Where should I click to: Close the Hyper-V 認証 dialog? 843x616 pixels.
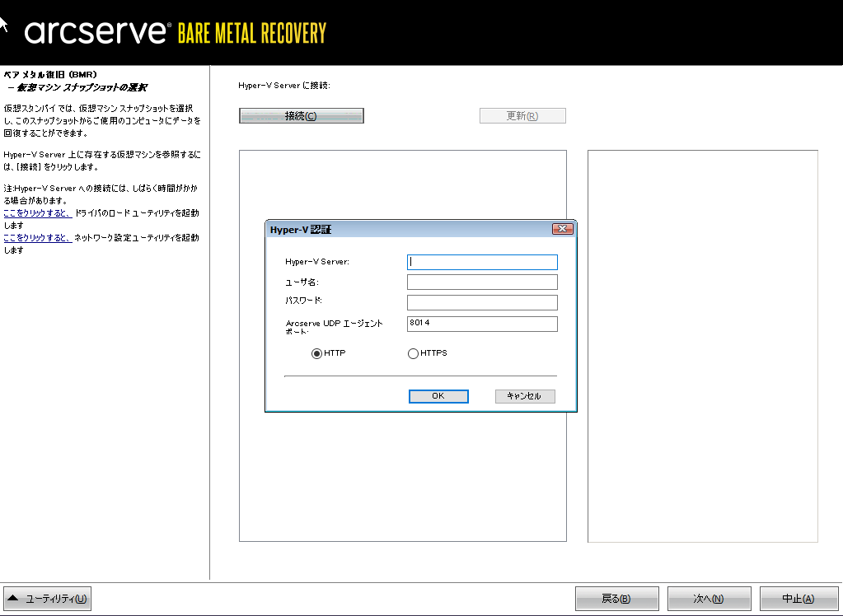click(x=563, y=229)
